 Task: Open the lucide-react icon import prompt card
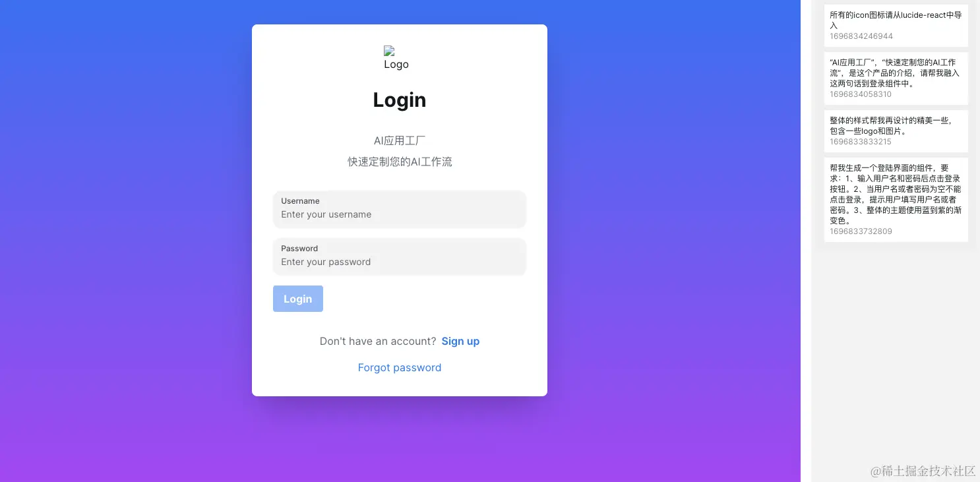click(x=896, y=25)
